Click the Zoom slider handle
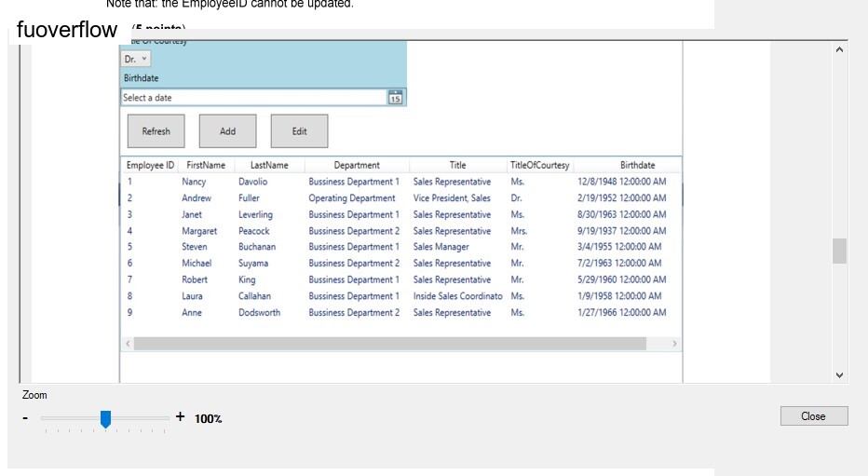This screenshot has height=476, width=868. point(105,419)
